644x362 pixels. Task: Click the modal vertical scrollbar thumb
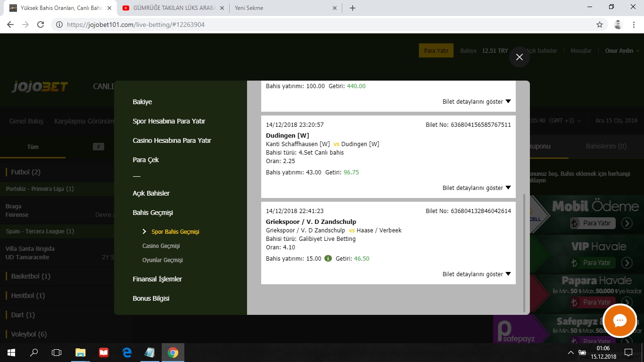pos(524,252)
